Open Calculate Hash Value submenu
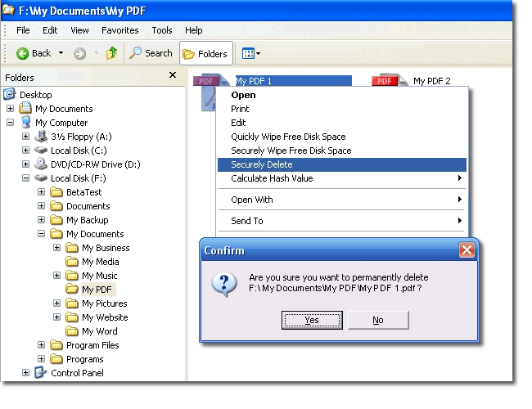This screenshot has width=532, height=409. 342,178
